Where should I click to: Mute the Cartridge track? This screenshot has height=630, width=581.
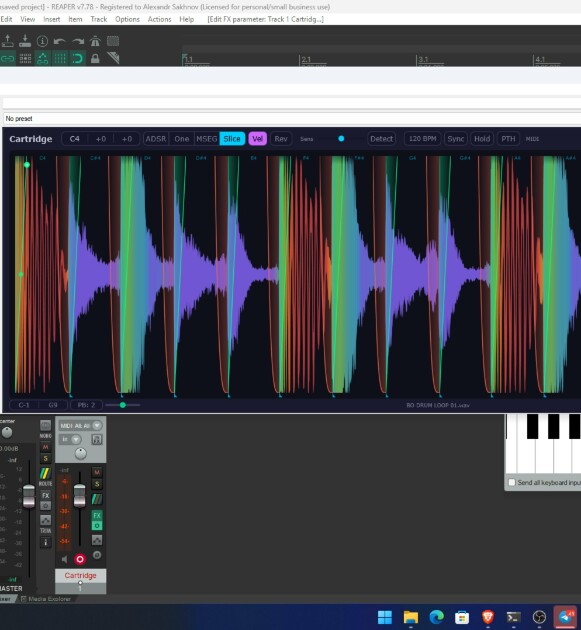pos(97,472)
